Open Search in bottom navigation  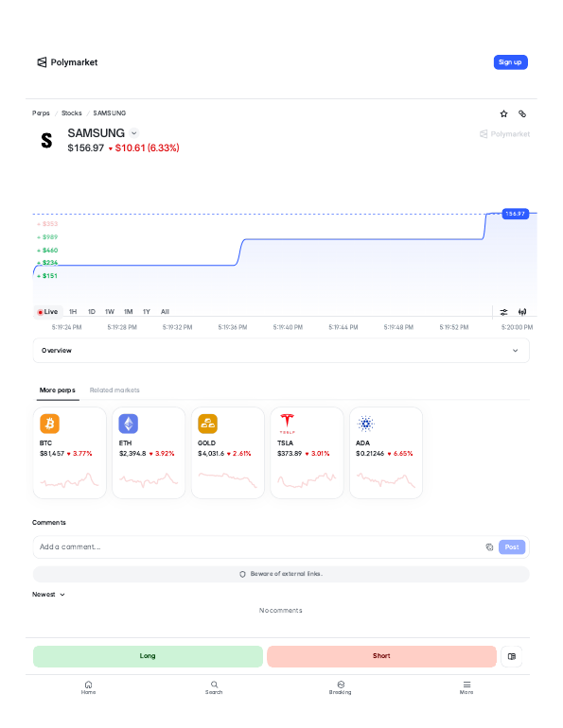pos(214,687)
